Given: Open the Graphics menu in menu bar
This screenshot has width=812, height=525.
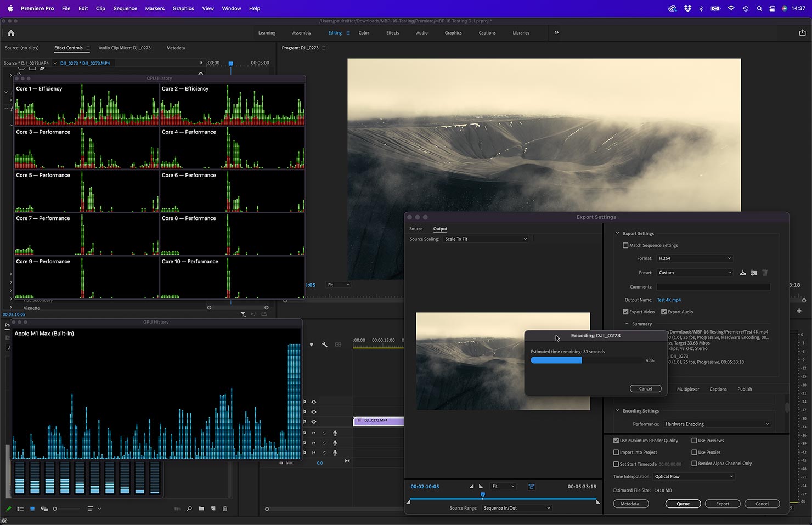Looking at the screenshot, I should (183, 9).
